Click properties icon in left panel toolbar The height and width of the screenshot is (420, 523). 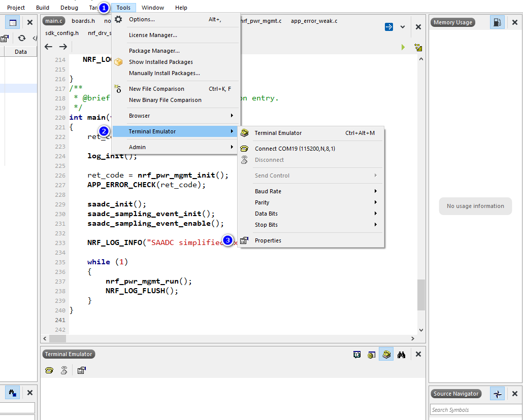click(5, 38)
